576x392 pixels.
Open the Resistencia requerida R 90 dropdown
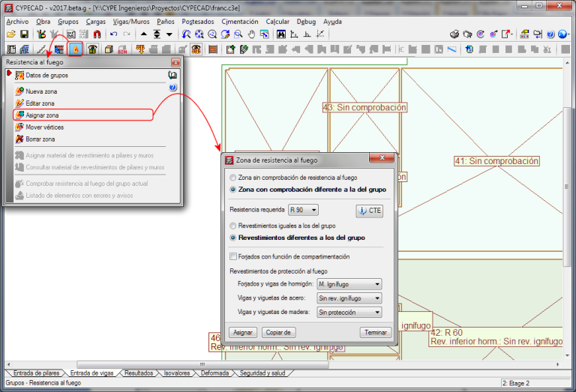point(304,211)
